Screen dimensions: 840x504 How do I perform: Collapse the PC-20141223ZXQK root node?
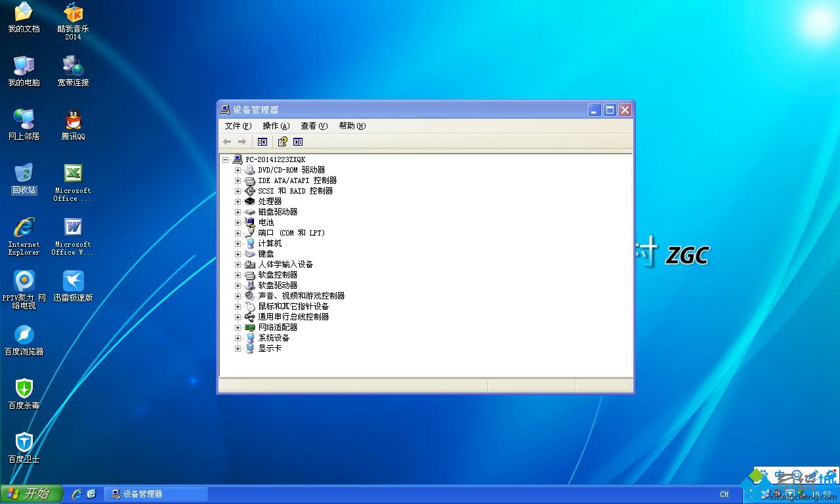pyautogui.click(x=225, y=159)
